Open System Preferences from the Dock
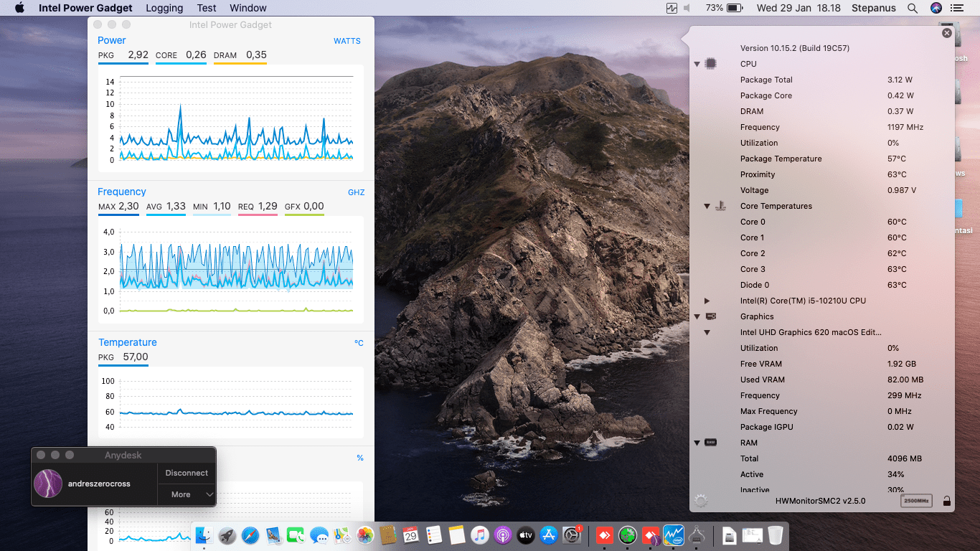The height and width of the screenshot is (551, 980). coord(572,535)
